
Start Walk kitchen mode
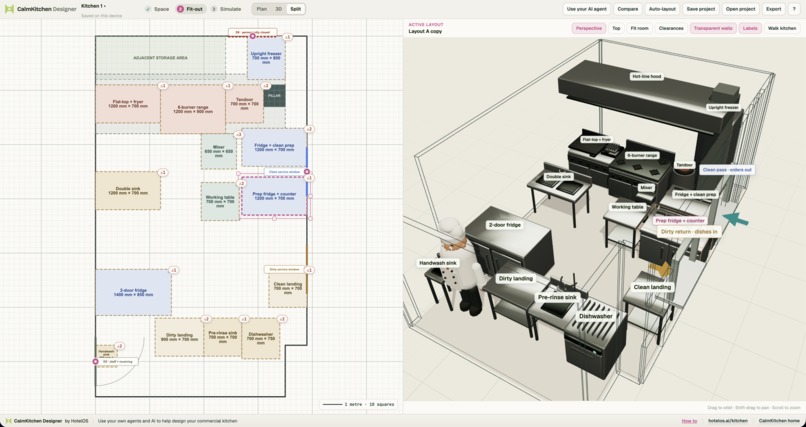click(782, 28)
